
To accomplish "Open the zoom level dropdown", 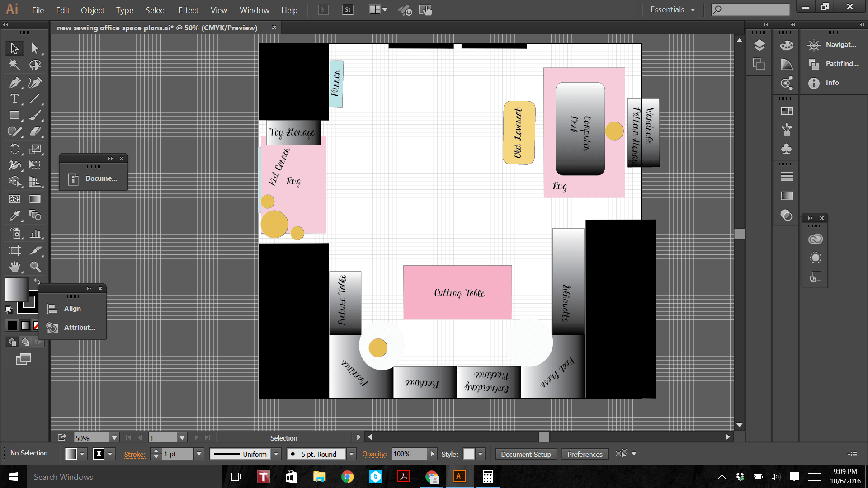I will 114,438.
